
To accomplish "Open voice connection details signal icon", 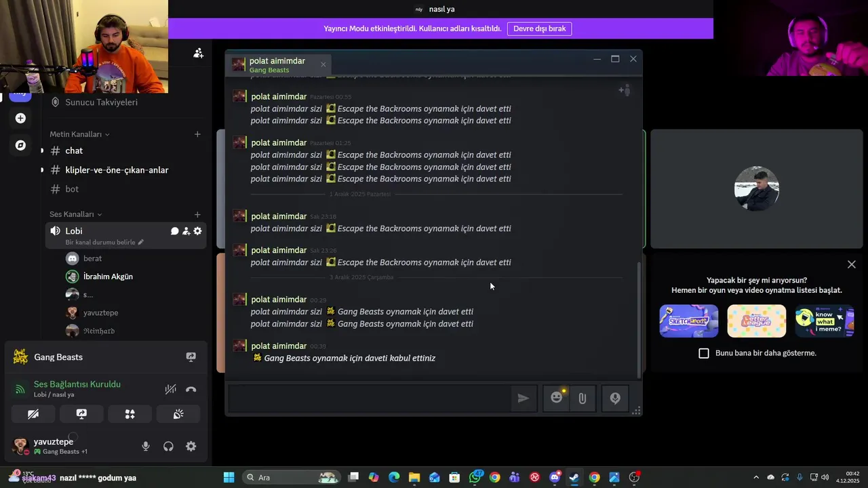I will point(20,389).
